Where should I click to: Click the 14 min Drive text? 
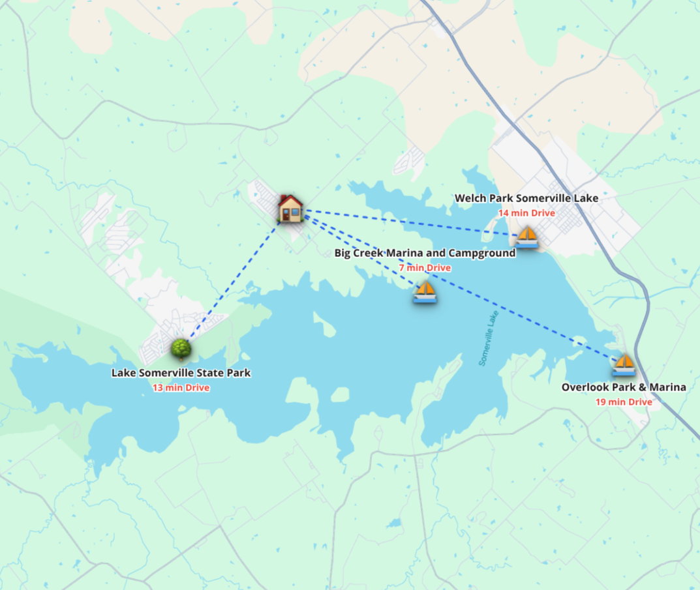click(x=526, y=213)
